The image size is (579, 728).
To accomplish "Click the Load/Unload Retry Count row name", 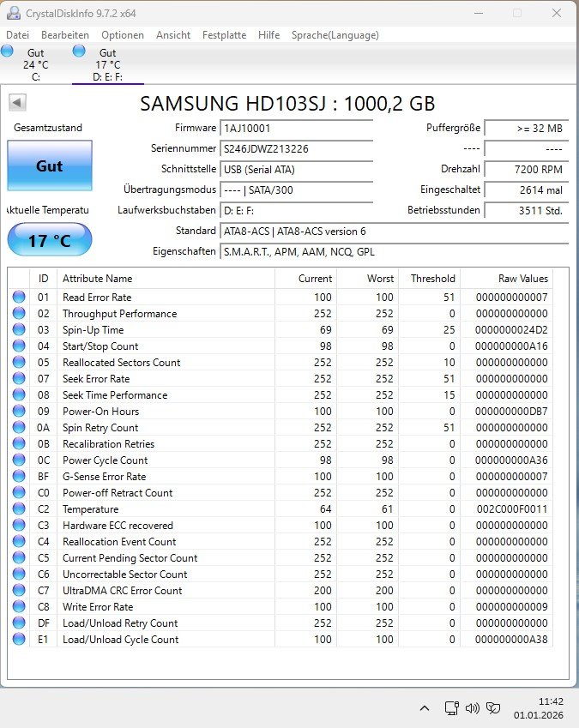I will coord(120,623).
